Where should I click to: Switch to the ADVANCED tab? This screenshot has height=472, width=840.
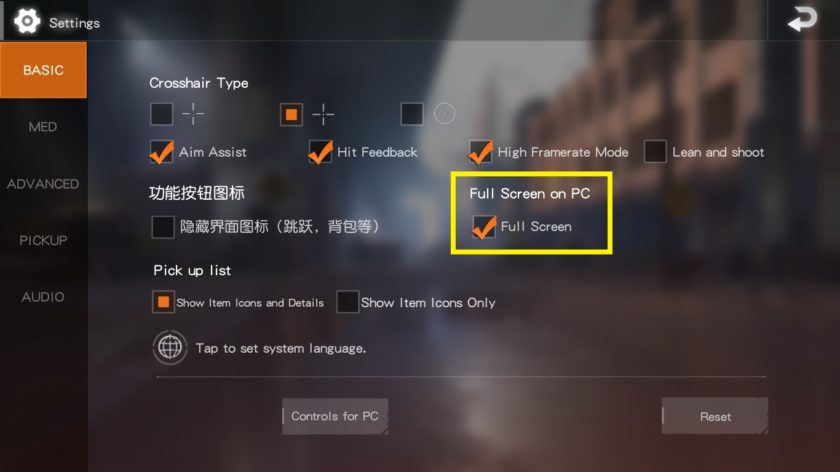tap(43, 184)
